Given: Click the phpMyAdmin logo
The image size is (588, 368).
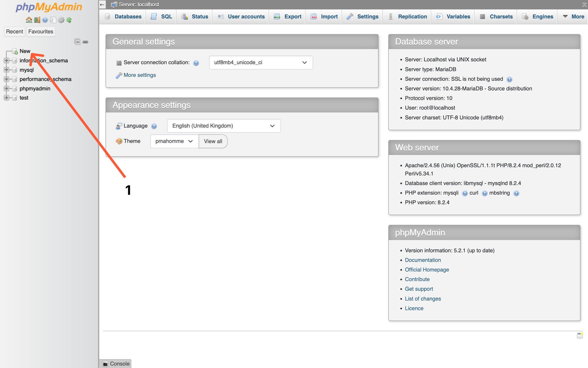Looking at the screenshot, I should click(x=49, y=7).
